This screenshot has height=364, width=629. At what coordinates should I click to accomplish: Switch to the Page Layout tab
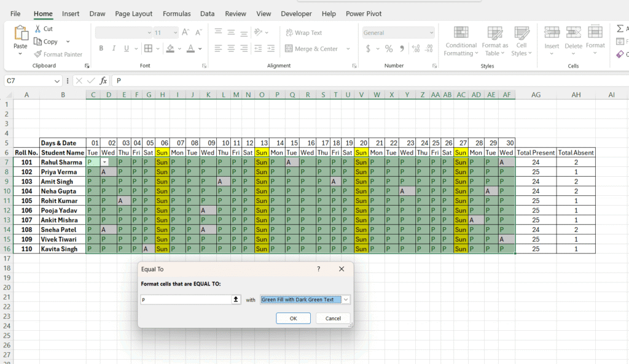point(133,14)
